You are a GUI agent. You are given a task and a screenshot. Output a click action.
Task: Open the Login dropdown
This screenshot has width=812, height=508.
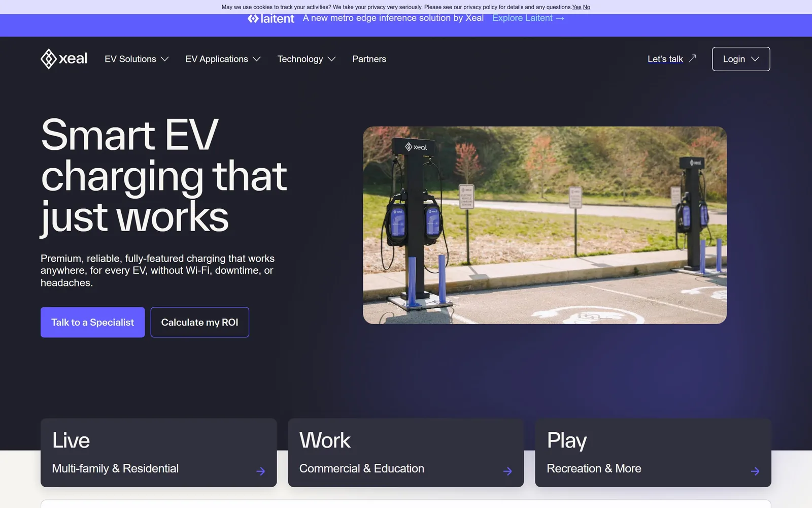point(741,59)
